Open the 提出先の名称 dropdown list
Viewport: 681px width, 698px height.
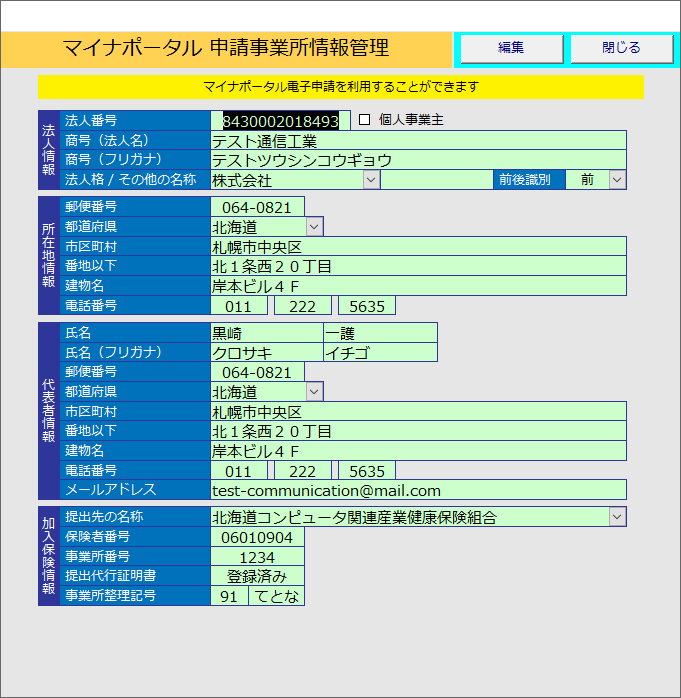tap(617, 517)
